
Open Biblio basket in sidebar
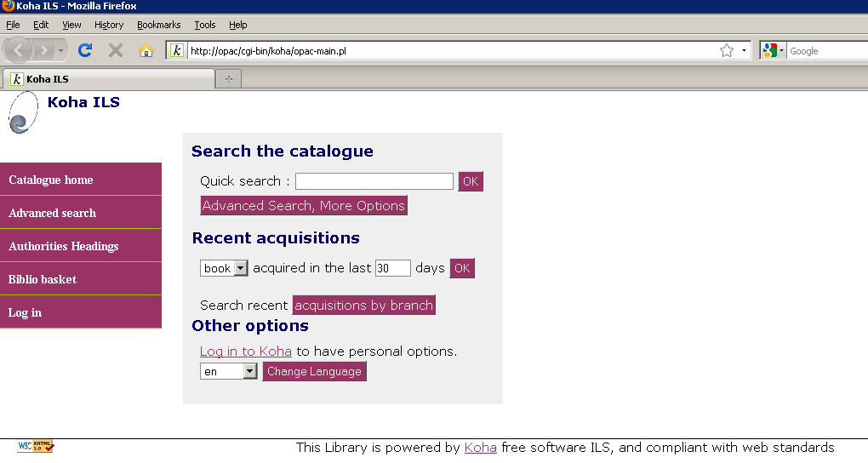[81, 279]
